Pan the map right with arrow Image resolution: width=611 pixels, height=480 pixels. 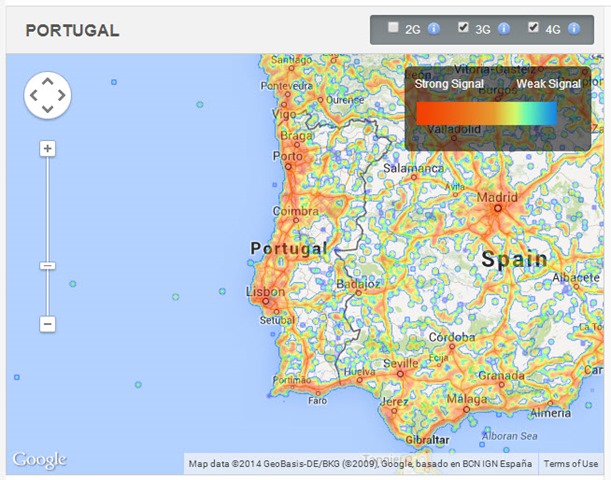[x=62, y=95]
